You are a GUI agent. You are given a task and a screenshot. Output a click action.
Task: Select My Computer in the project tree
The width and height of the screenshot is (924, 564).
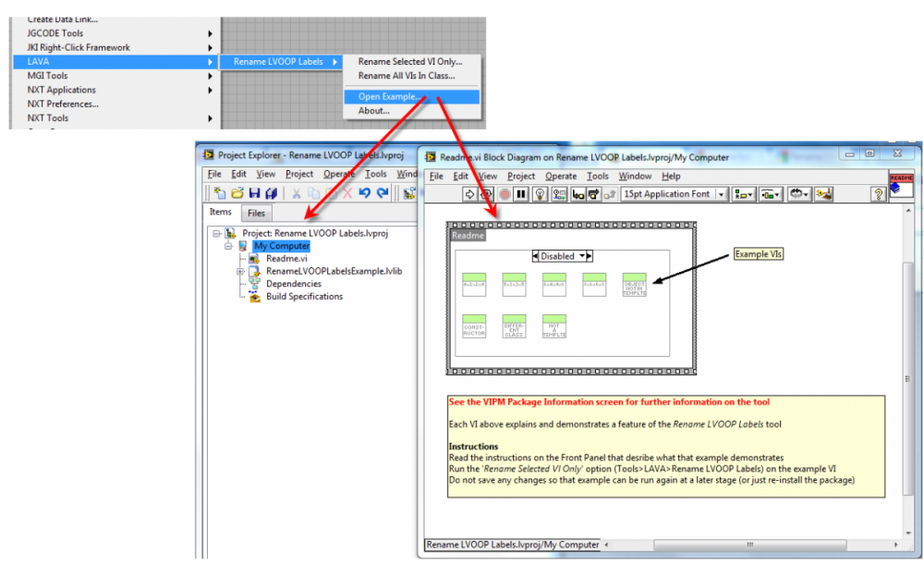pyautogui.click(x=282, y=246)
